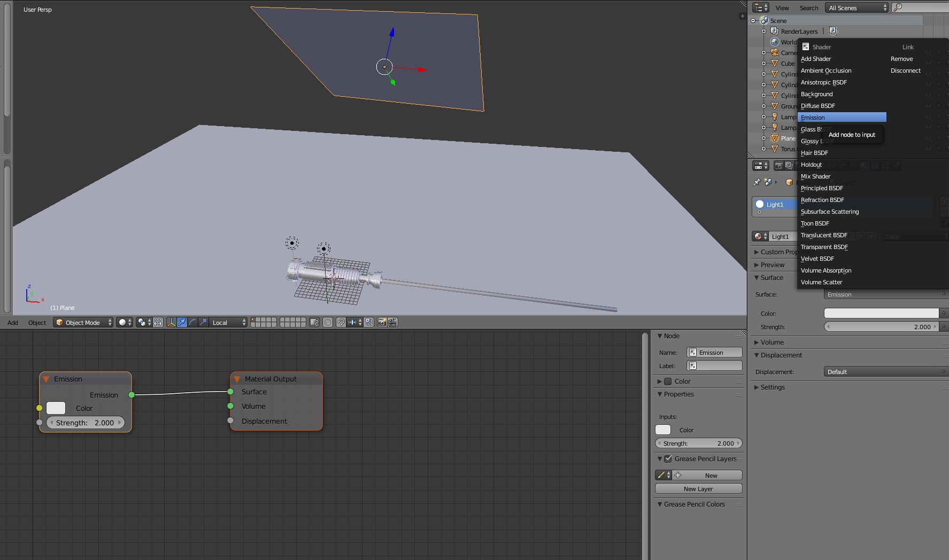Adjust Emission node Strength slider
Image resolution: width=949 pixels, height=560 pixels.
[86, 422]
